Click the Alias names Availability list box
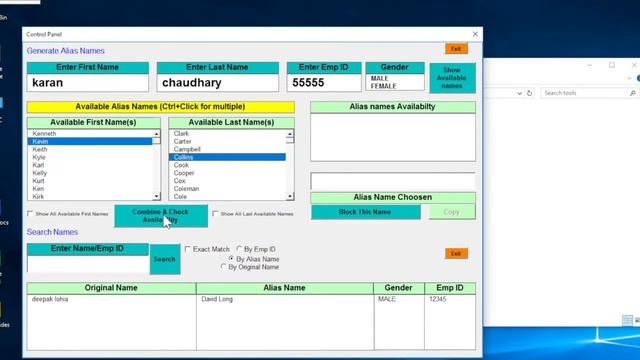 pos(393,137)
